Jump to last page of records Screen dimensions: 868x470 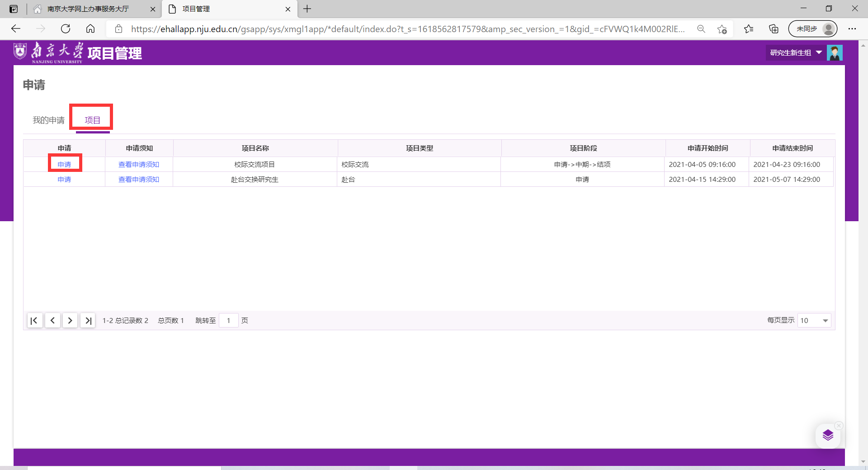pyautogui.click(x=88, y=320)
